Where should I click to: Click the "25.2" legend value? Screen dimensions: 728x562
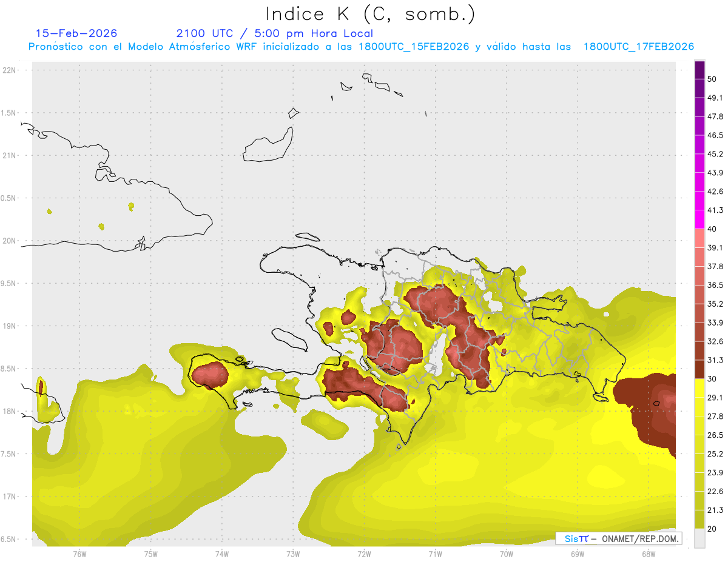coord(715,454)
